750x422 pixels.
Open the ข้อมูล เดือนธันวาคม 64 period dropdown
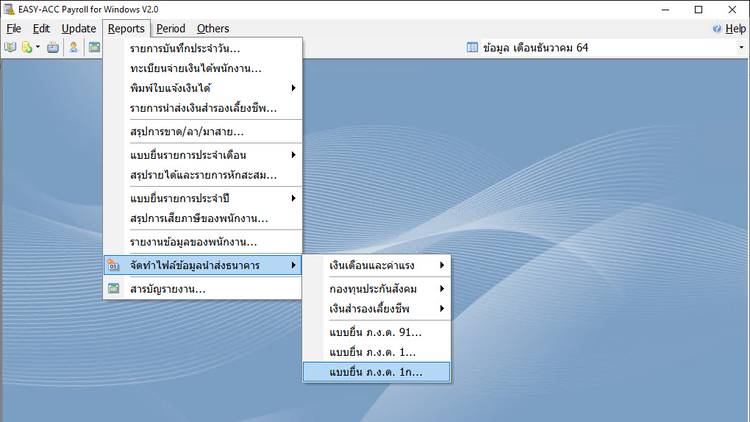741,47
